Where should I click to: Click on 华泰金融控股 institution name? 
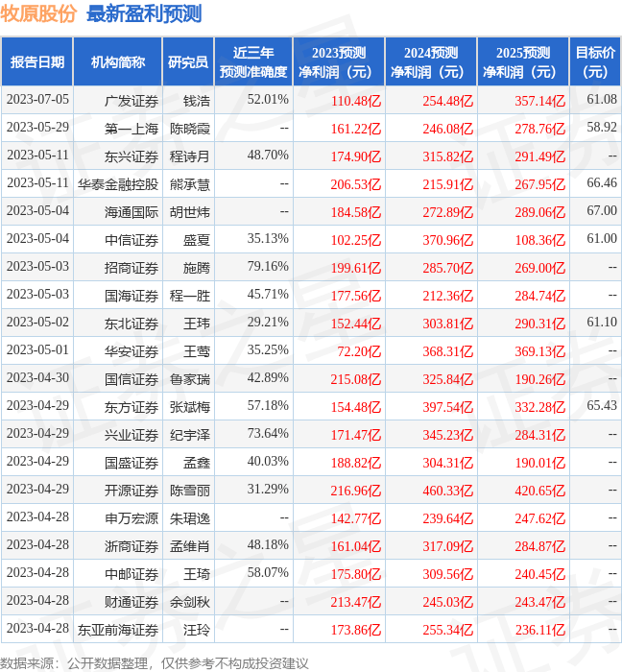pos(118,183)
